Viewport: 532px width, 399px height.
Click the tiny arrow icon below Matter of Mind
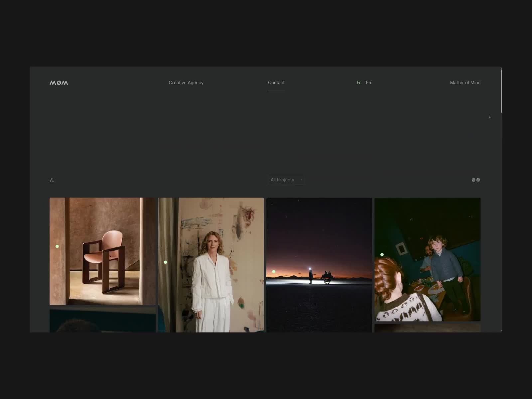(x=490, y=117)
